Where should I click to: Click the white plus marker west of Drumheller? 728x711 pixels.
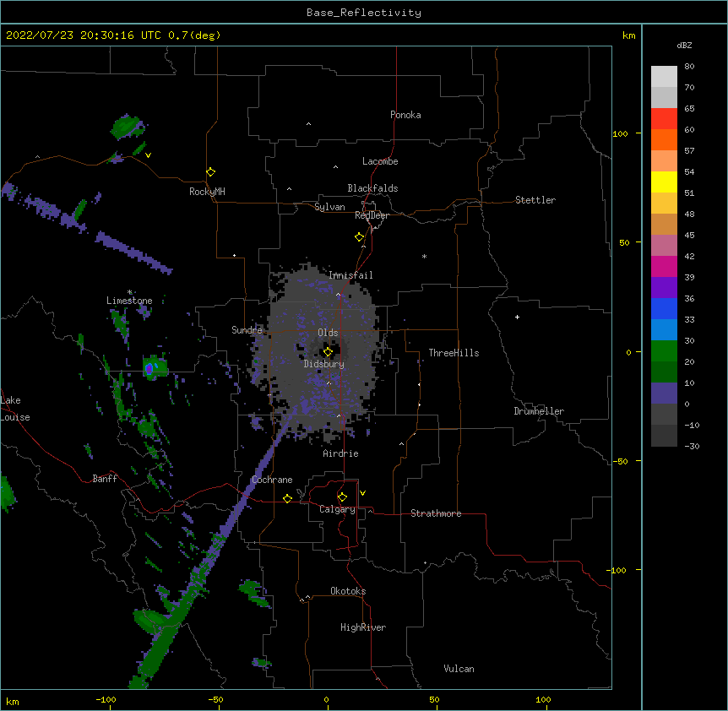tap(517, 317)
